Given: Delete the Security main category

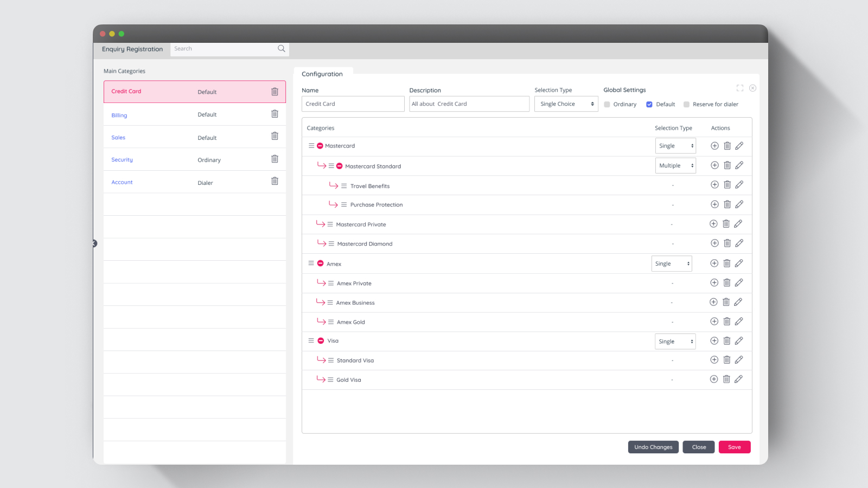Looking at the screenshot, I should [275, 159].
